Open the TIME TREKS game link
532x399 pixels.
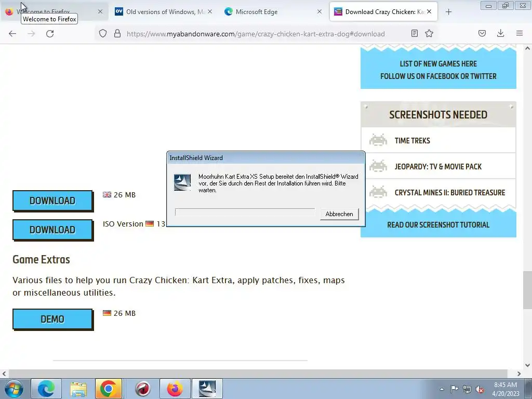tap(412, 140)
